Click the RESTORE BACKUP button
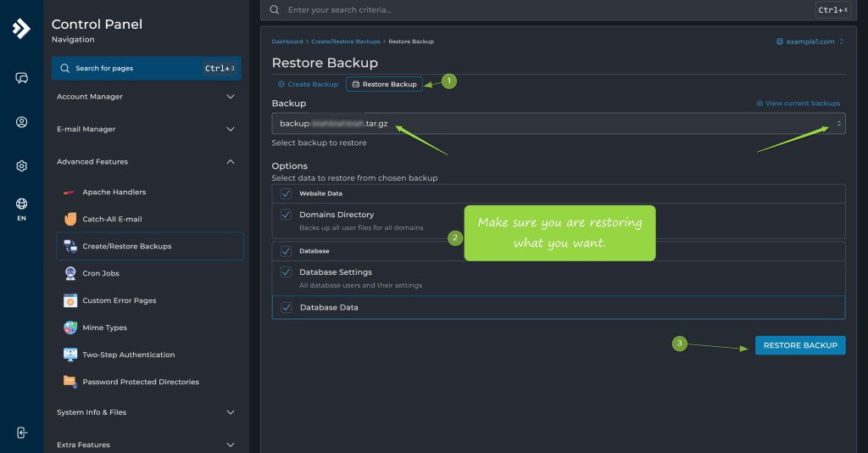Viewport: 868px width, 453px height. coord(800,345)
